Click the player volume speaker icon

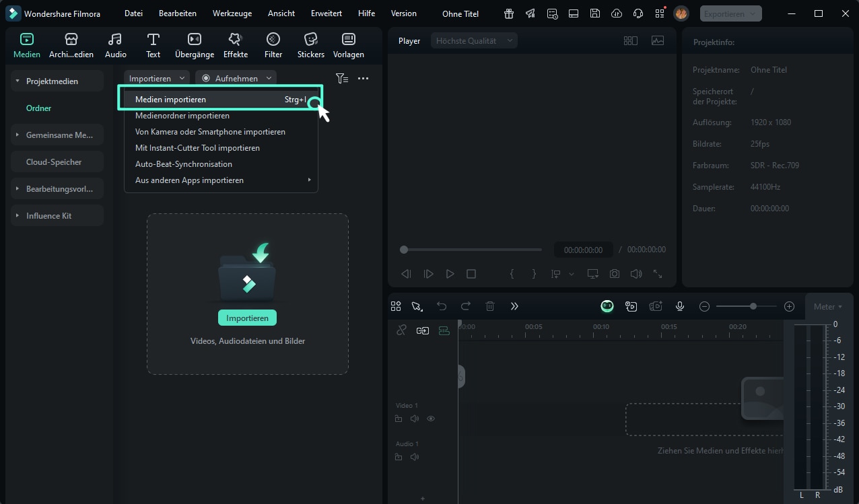tap(636, 274)
